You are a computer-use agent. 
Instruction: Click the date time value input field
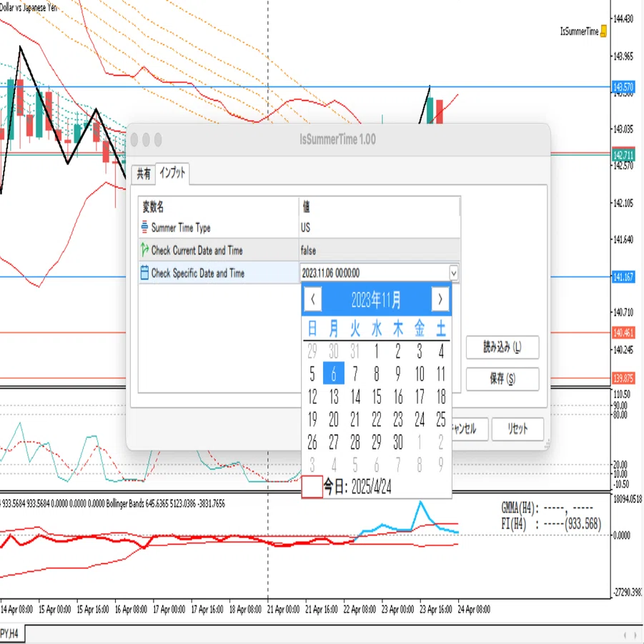[374, 273]
